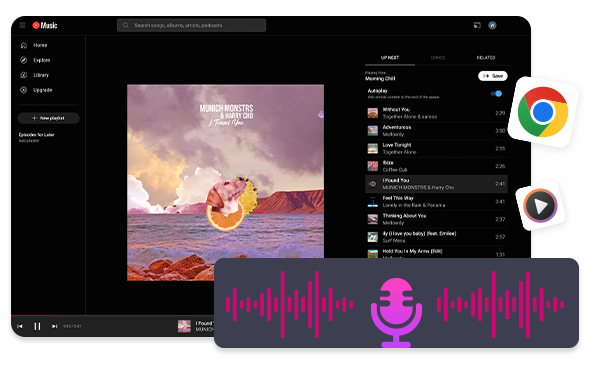Click the round play button app icon
The width and height of the screenshot is (595, 381).
pyautogui.click(x=540, y=206)
